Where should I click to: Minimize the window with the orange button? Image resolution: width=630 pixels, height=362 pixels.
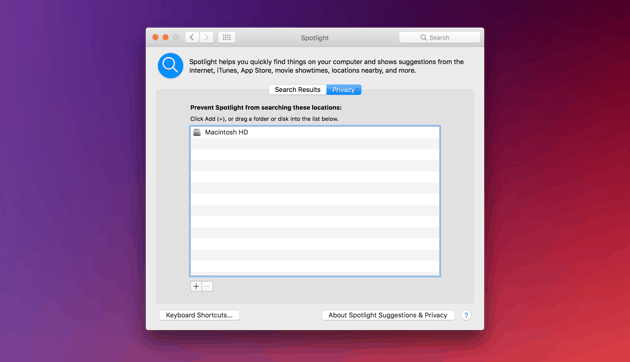166,37
